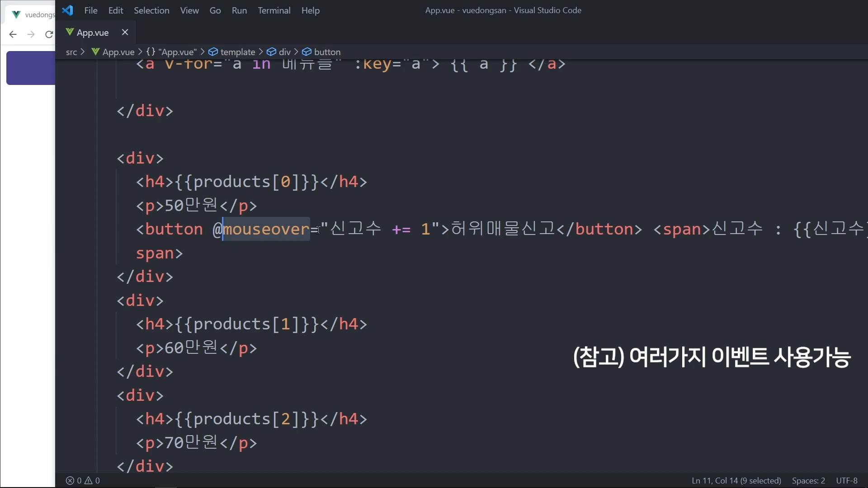
Task: Click the browser reload icon
Action: (x=49, y=34)
